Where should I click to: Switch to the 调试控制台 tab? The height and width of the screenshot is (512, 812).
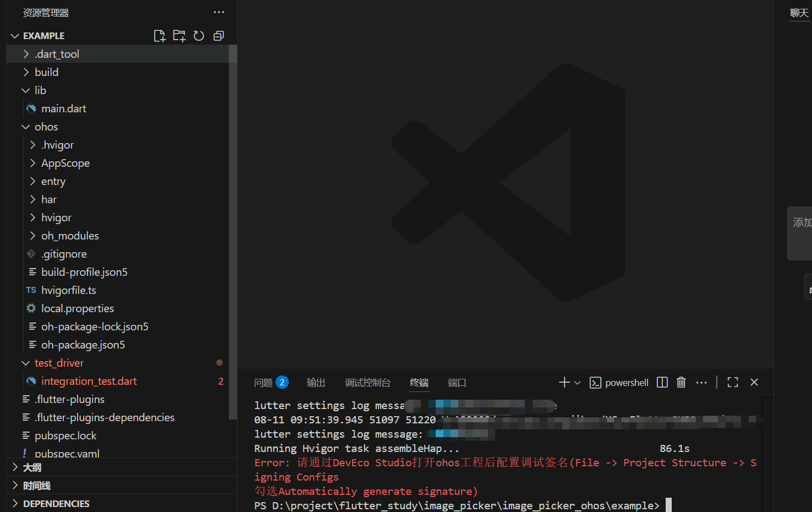pyautogui.click(x=367, y=383)
